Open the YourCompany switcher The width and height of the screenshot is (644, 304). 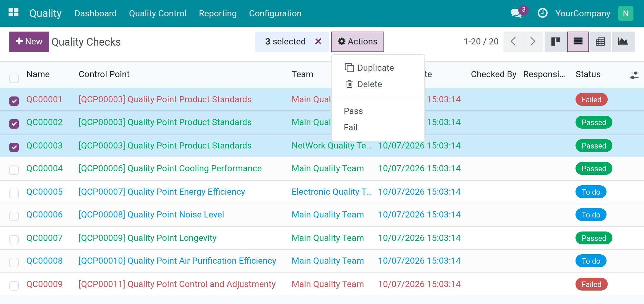tap(583, 13)
